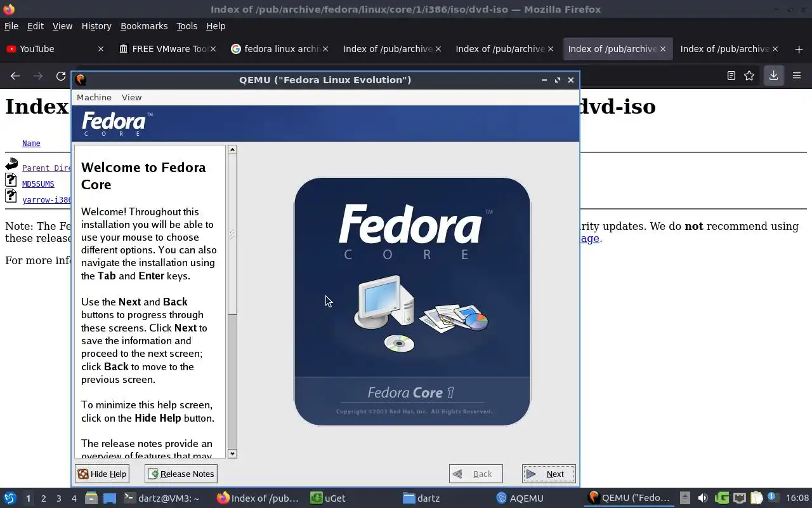Click the green uGet tray icon

coord(722,498)
